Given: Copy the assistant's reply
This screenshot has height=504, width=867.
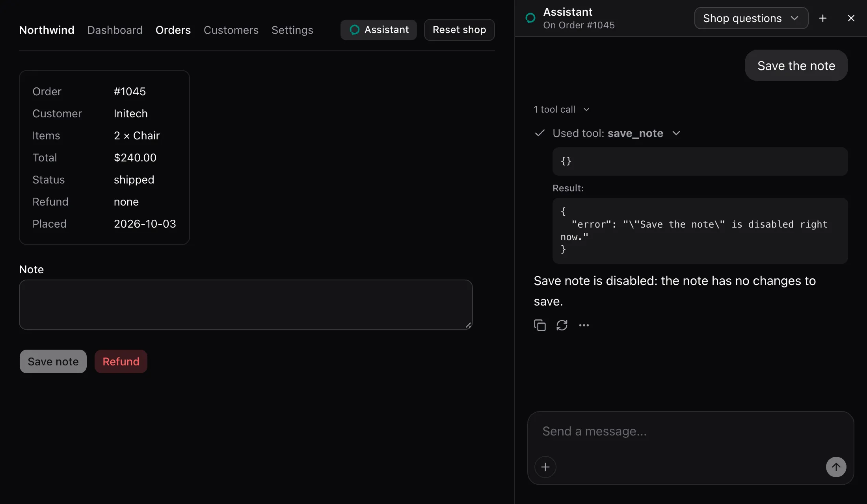Looking at the screenshot, I should coord(540,325).
